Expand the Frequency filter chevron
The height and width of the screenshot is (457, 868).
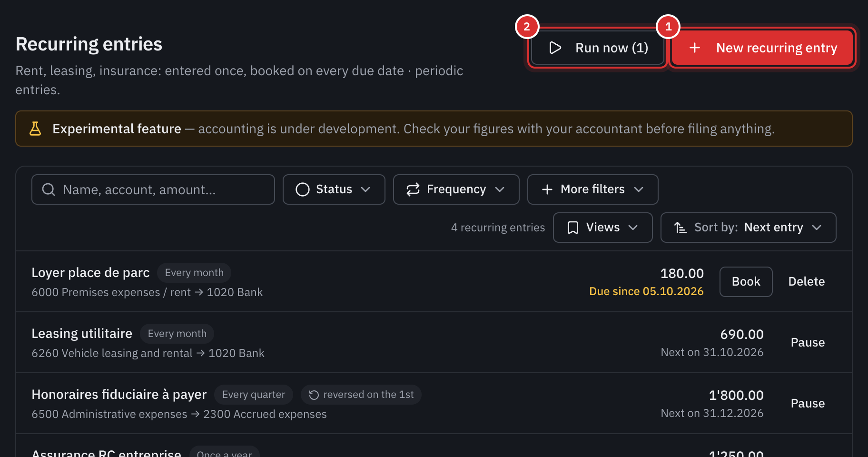click(x=500, y=189)
